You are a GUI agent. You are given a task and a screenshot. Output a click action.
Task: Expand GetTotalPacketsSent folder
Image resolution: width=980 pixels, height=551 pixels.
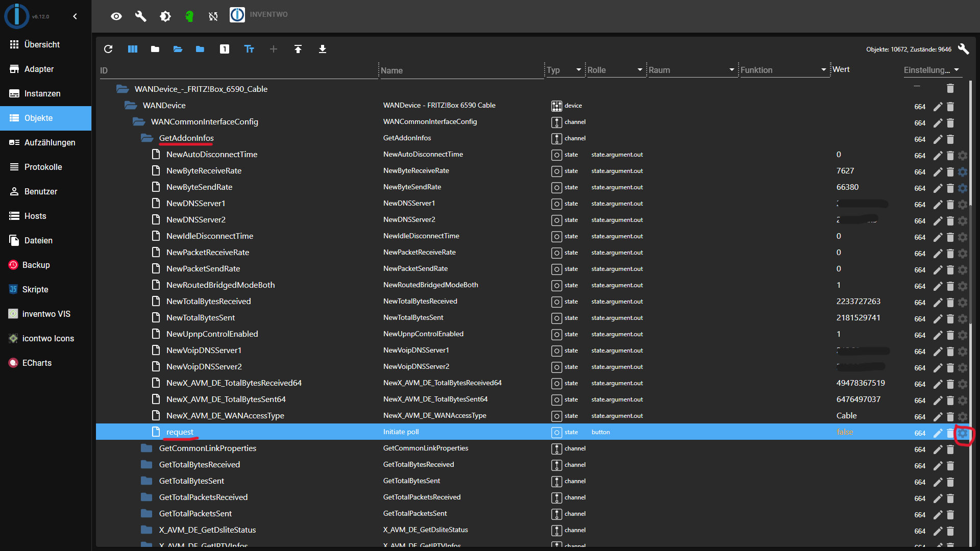click(147, 513)
